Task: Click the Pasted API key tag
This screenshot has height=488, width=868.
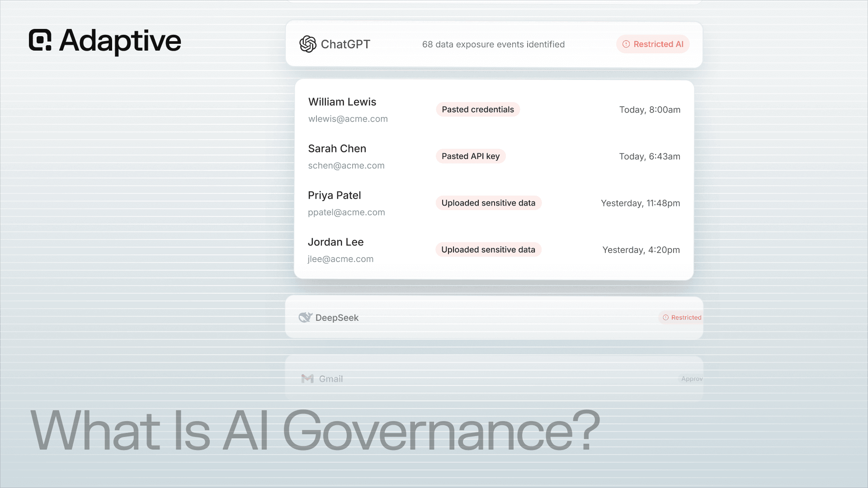Action: 471,156
